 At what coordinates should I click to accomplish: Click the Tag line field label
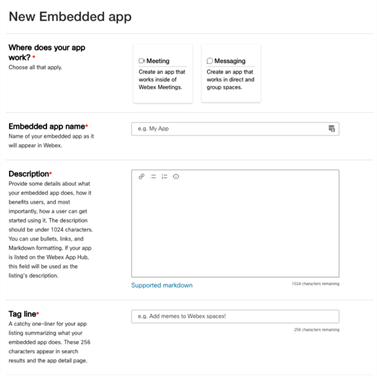click(24, 314)
